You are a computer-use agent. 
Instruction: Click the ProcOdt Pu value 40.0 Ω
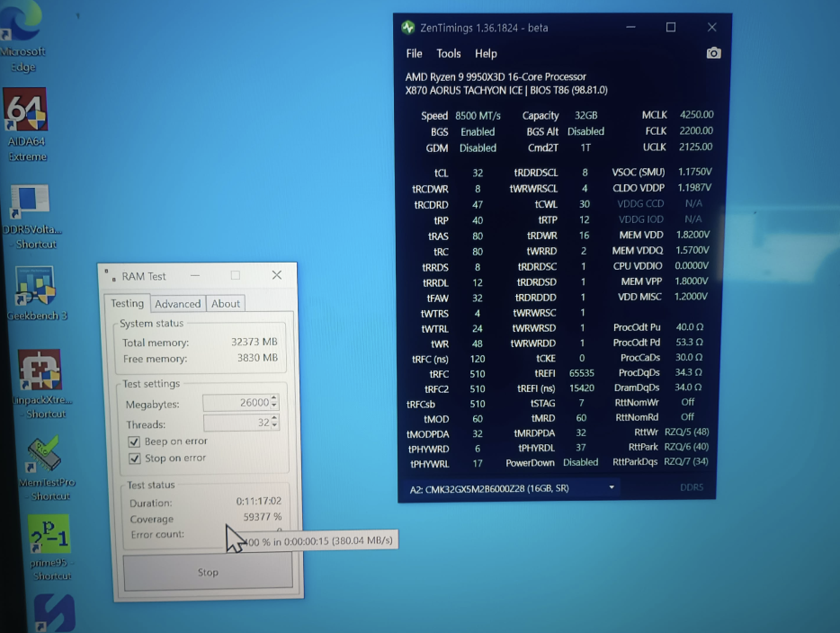click(x=690, y=326)
